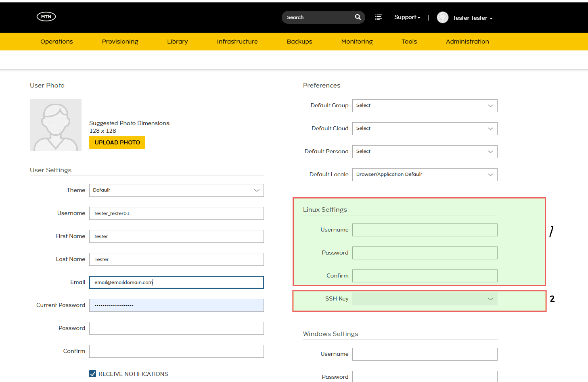Open the Administration menu
Image resolution: width=588 pixels, height=382 pixels.
[x=467, y=42]
